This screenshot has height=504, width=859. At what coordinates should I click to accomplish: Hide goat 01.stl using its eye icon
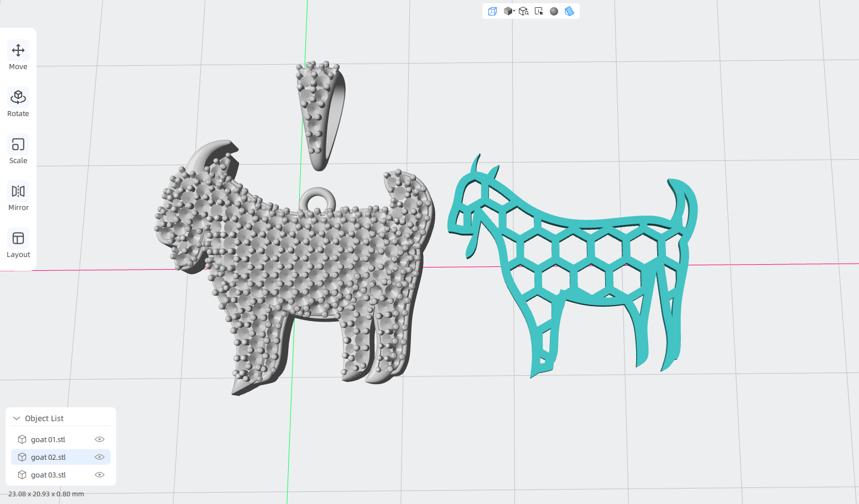pos(100,439)
